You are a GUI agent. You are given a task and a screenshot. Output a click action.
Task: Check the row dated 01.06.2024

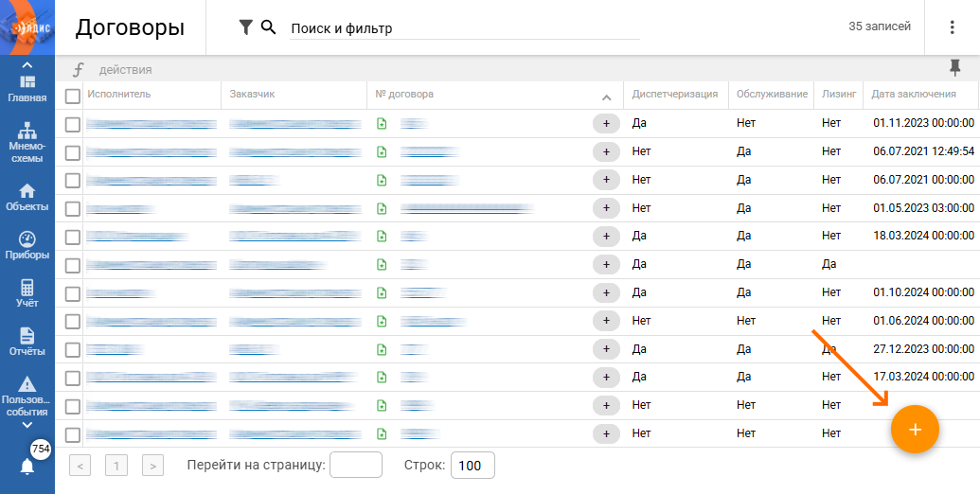click(x=73, y=321)
